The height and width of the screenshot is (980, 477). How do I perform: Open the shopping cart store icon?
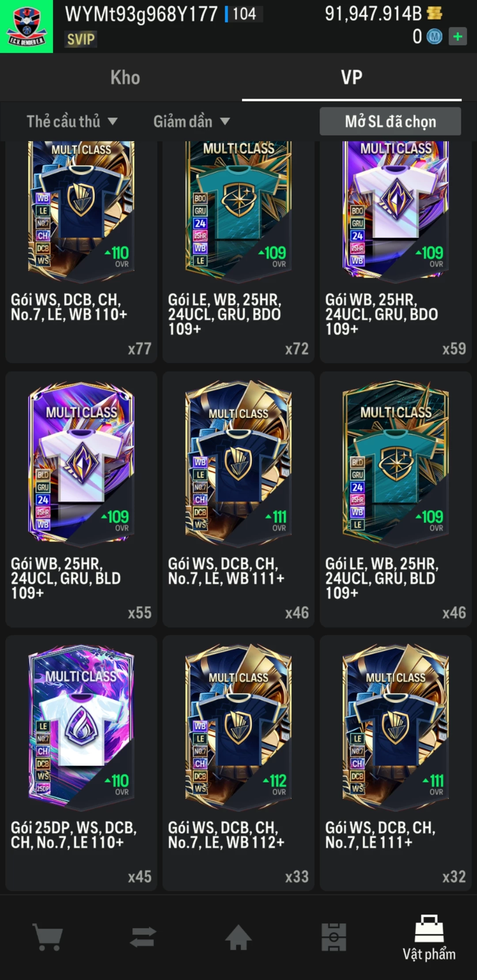[x=48, y=937]
